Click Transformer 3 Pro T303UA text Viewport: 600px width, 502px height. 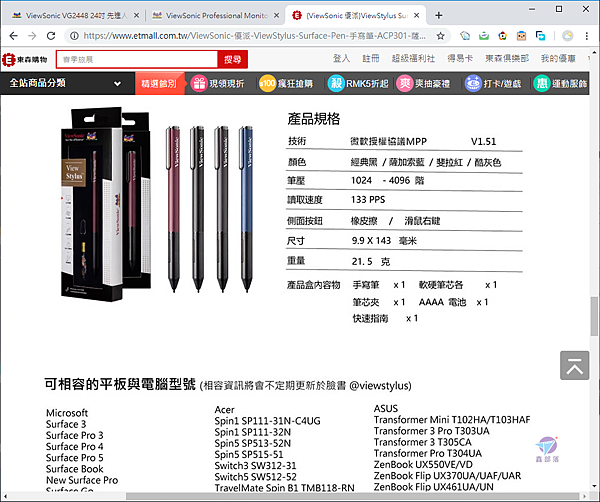point(432,431)
